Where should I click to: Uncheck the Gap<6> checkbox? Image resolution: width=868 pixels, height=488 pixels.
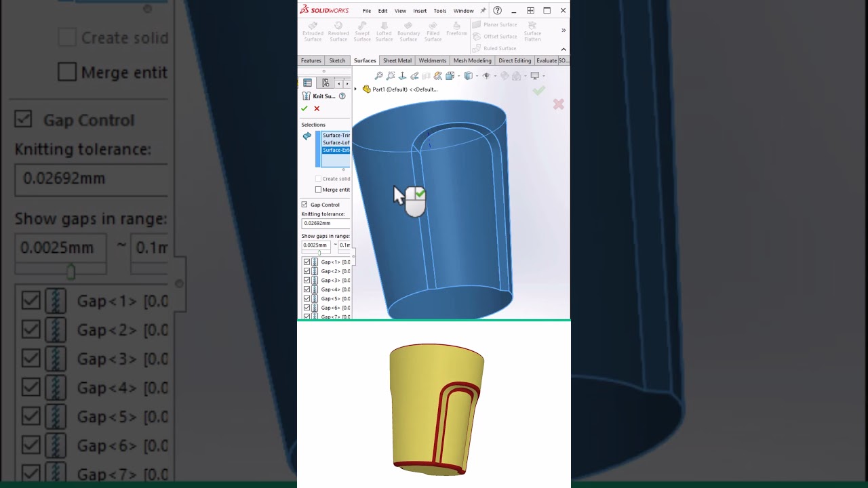point(307,308)
